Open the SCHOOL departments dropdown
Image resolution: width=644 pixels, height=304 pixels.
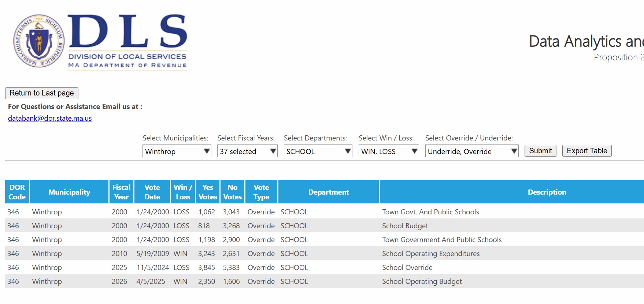(x=318, y=151)
